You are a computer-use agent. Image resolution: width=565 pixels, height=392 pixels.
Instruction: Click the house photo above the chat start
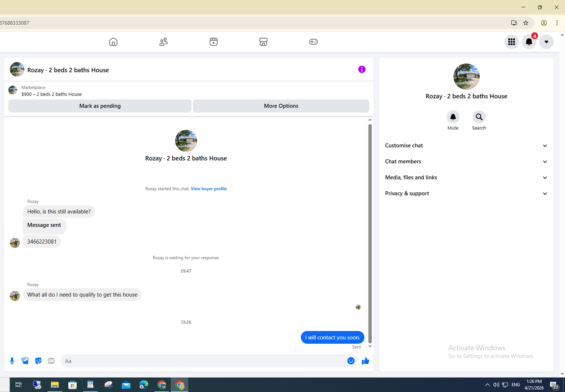tap(186, 141)
